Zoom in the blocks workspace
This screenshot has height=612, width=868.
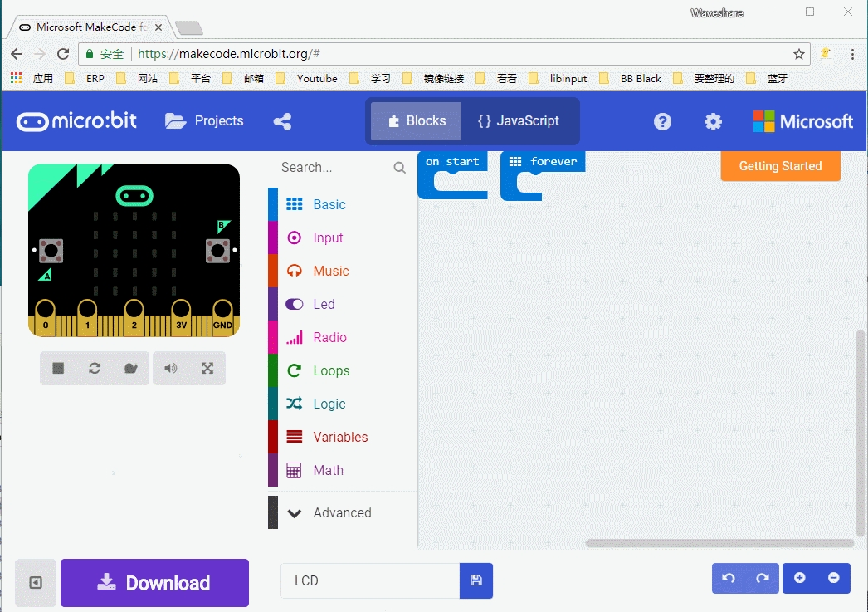tap(800, 578)
